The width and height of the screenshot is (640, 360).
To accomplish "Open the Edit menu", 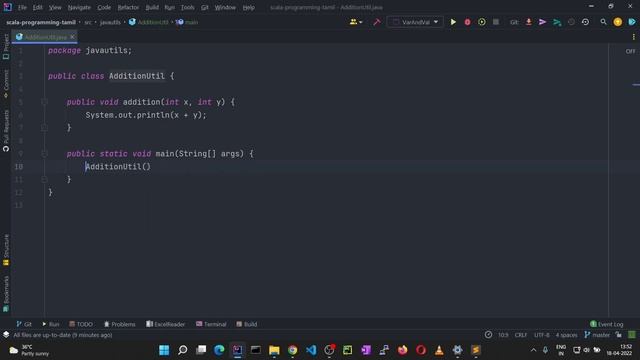I will [x=38, y=7].
